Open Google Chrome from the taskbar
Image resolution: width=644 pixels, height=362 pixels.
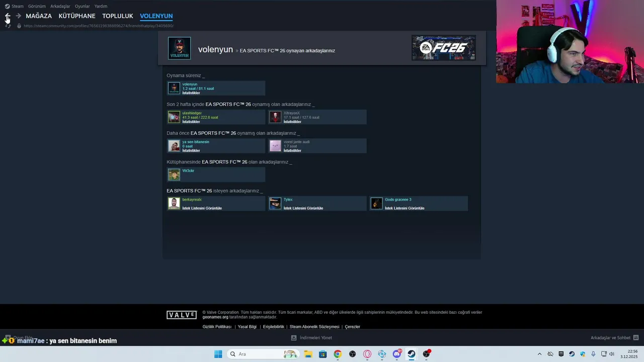[338, 354]
